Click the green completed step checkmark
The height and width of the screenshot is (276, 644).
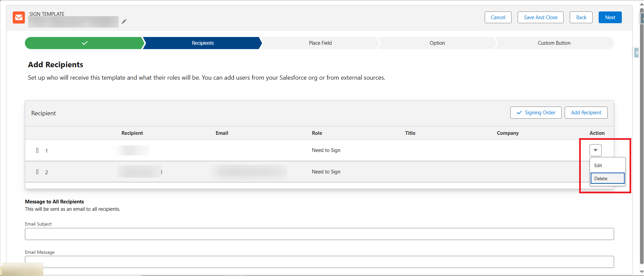click(84, 43)
